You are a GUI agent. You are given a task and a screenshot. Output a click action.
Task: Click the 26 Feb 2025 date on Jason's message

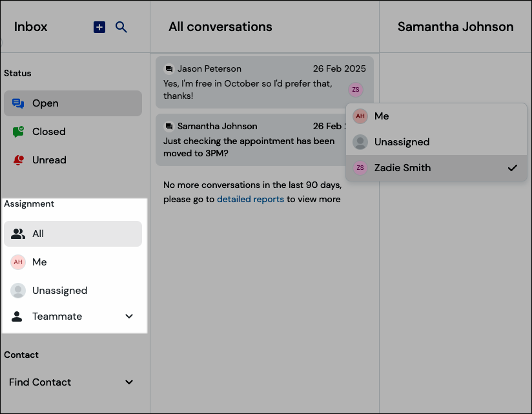tap(340, 68)
